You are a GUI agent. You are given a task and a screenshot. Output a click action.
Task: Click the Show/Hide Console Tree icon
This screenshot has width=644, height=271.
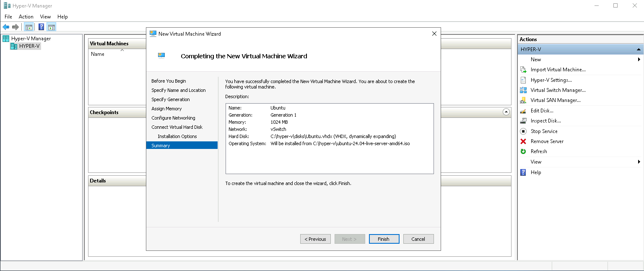(29, 27)
